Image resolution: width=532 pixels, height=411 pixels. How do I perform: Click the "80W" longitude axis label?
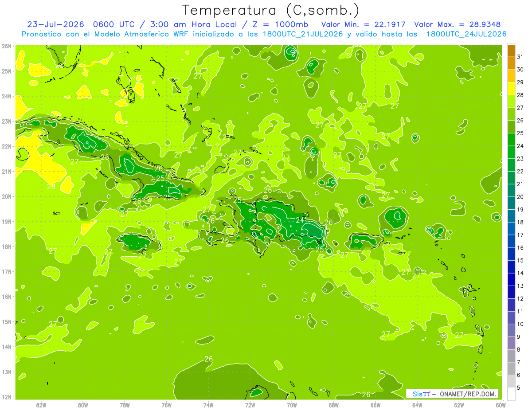click(x=83, y=405)
